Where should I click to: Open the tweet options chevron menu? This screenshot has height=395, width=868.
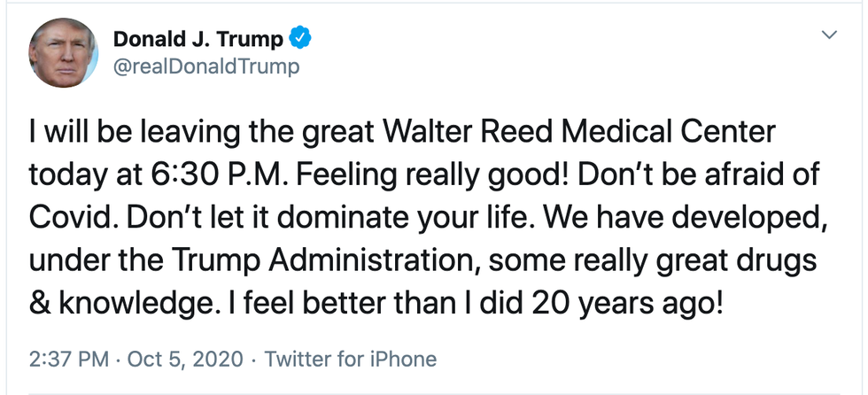pyautogui.click(x=830, y=35)
